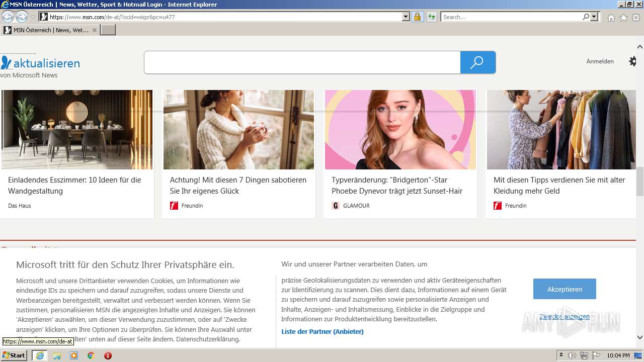Open the IE home page icon
644x362 pixels.
coord(611,18)
